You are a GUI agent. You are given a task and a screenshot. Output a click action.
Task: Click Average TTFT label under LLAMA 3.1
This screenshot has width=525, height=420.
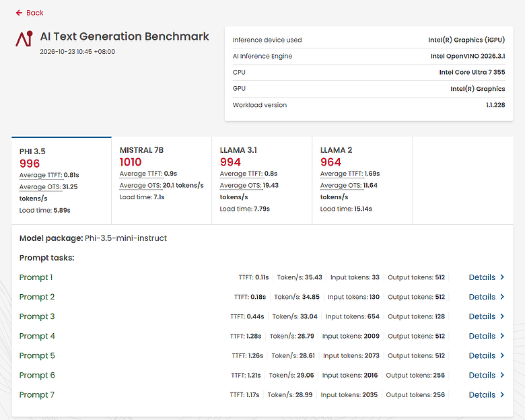point(241,174)
